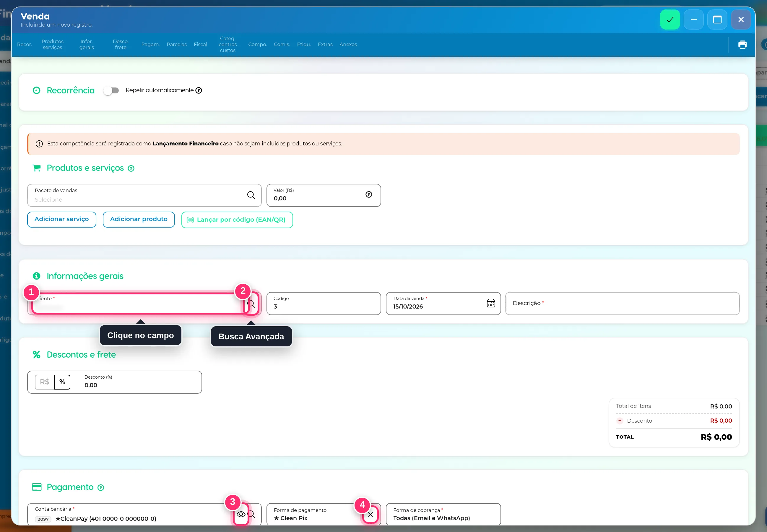Switch to the Extras tab

[325, 44]
